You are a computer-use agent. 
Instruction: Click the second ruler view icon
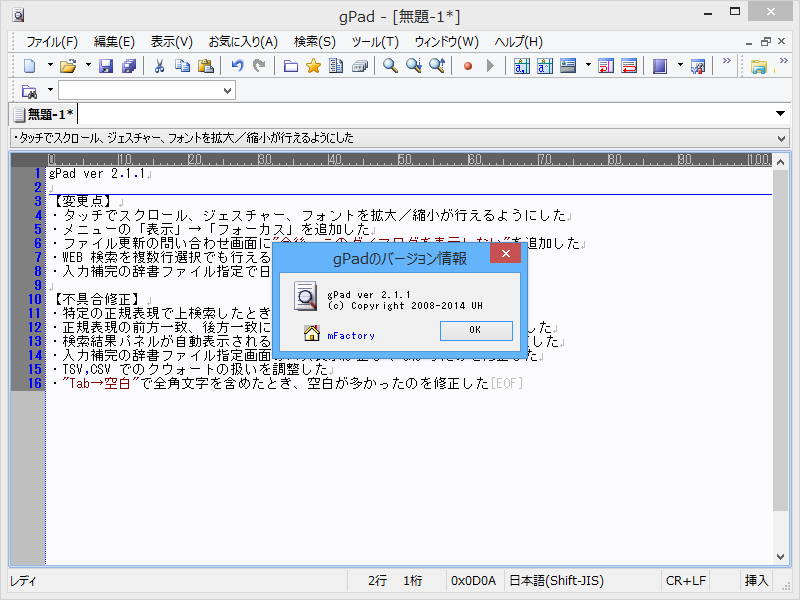click(x=545, y=66)
